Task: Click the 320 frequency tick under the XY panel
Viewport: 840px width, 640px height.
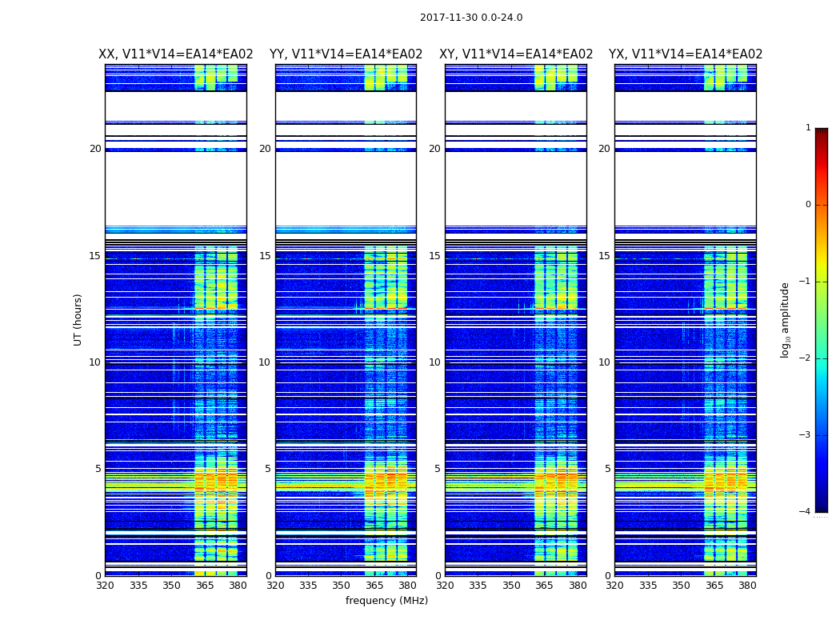Action: 445,586
